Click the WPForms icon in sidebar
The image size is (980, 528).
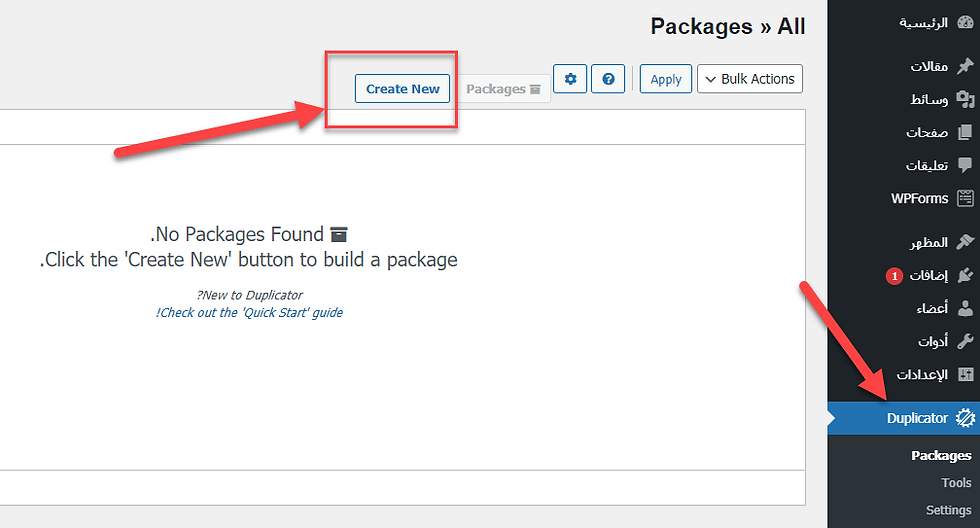point(965,198)
